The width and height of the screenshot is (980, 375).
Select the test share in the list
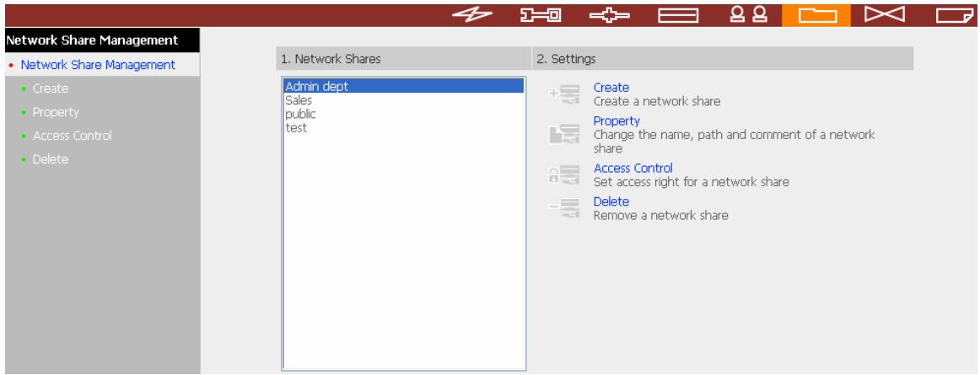coord(404,127)
